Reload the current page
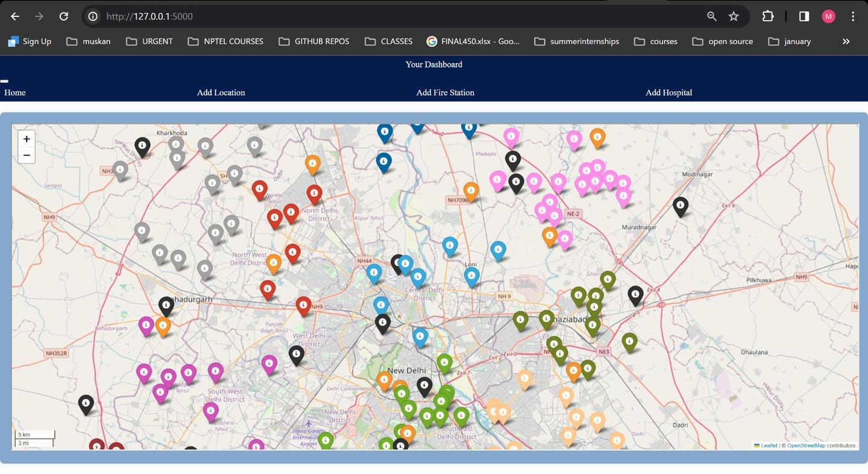The width and height of the screenshot is (868, 474). click(63, 16)
